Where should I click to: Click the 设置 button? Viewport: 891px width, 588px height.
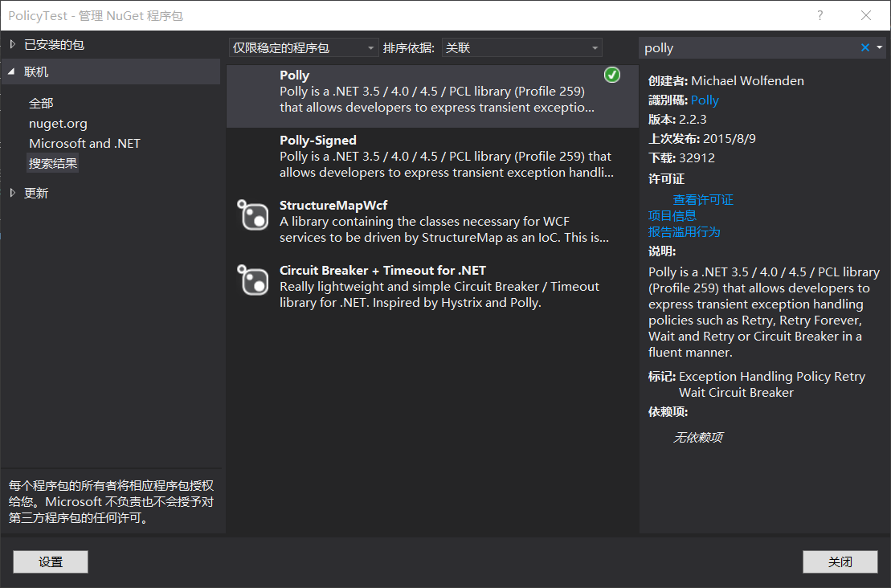[51, 561]
